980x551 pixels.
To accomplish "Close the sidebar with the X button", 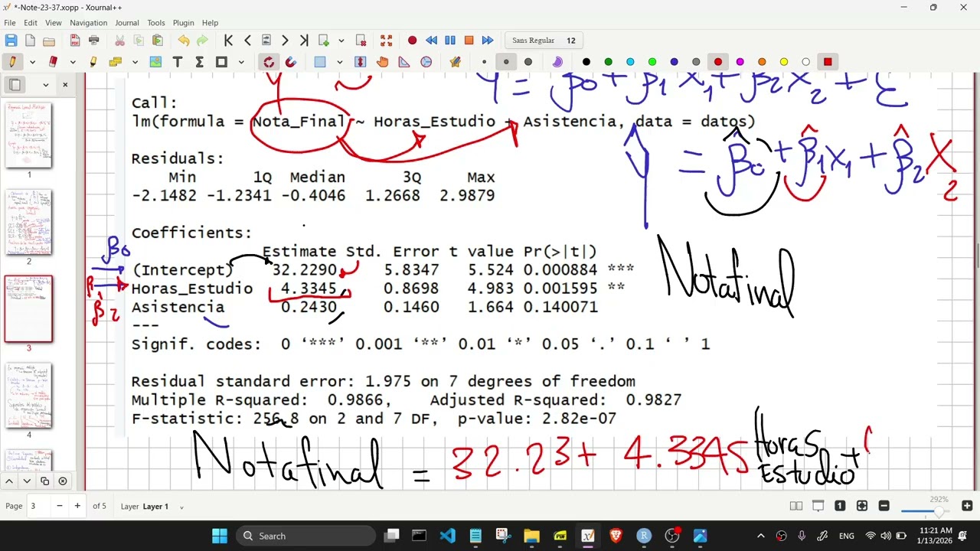I will tap(65, 85).
